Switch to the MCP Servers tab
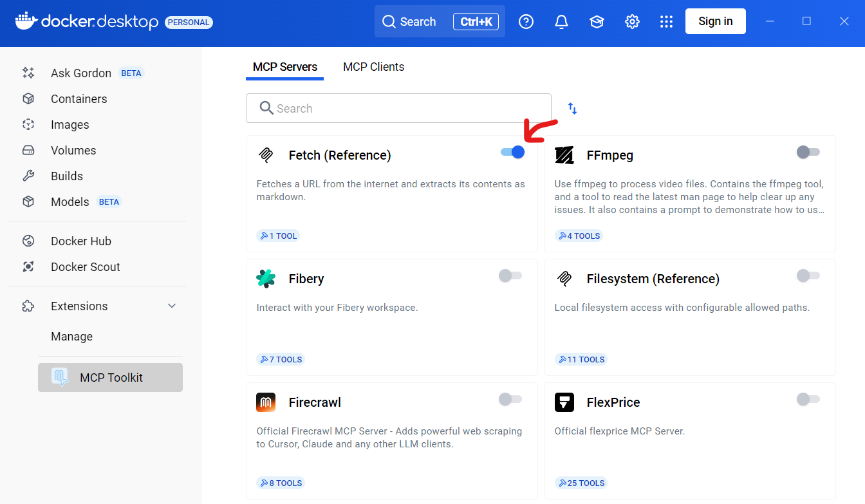The image size is (865, 504). click(285, 67)
